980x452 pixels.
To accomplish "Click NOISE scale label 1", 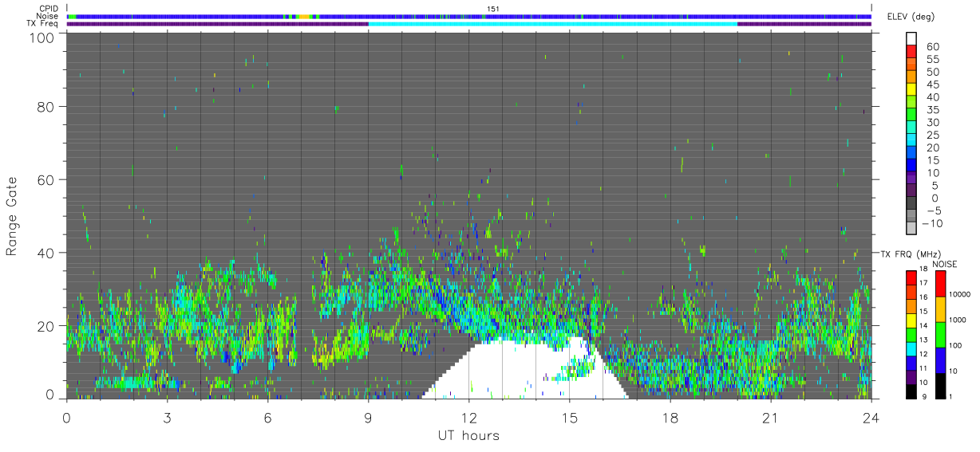I will tap(952, 396).
